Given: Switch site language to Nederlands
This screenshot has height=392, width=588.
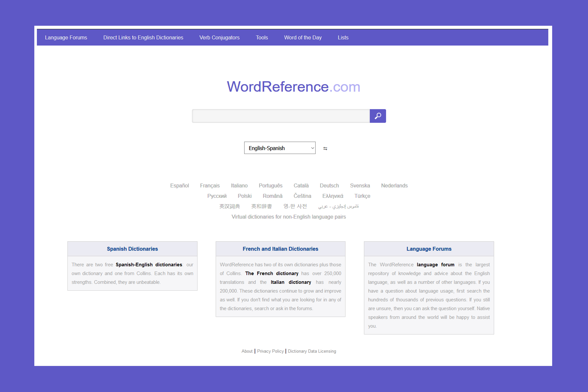Looking at the screenshot, I should point(394,186).
